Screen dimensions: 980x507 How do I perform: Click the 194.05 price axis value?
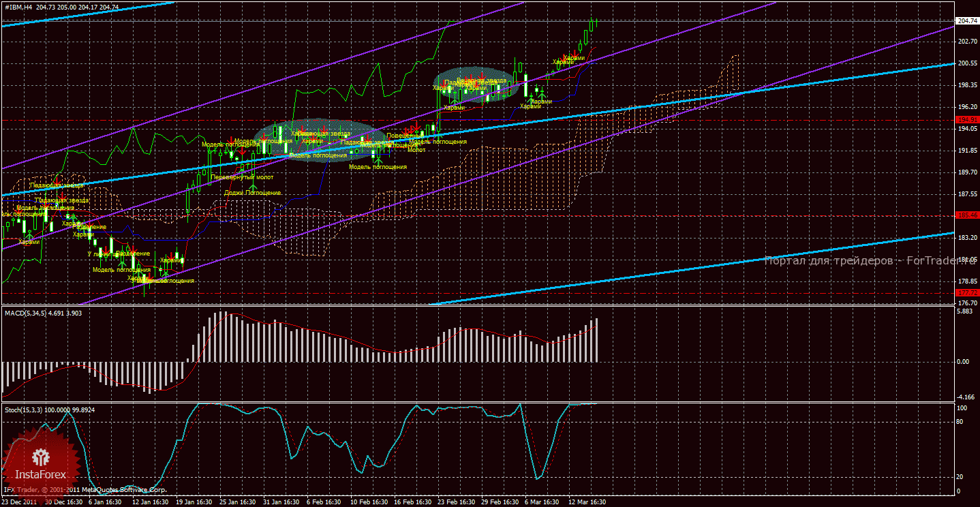point(967,129)
